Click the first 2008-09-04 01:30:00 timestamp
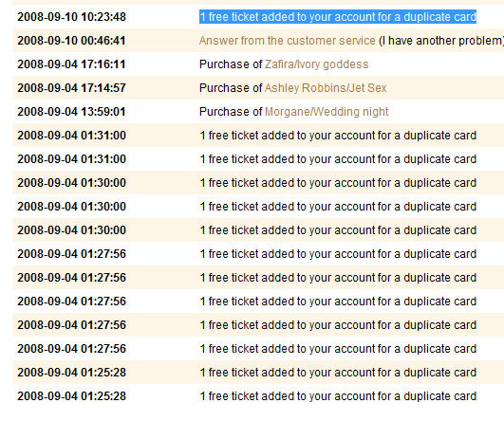 point(72,183)
